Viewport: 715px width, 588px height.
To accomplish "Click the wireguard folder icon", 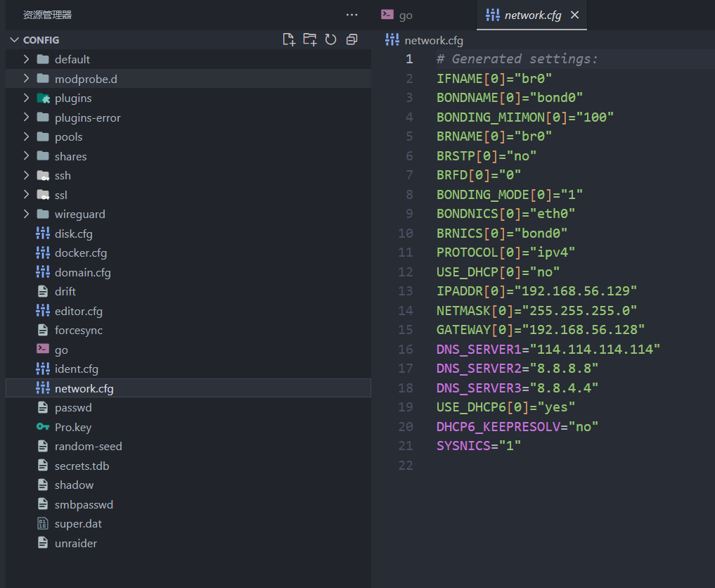I will (x=43, y=214).
